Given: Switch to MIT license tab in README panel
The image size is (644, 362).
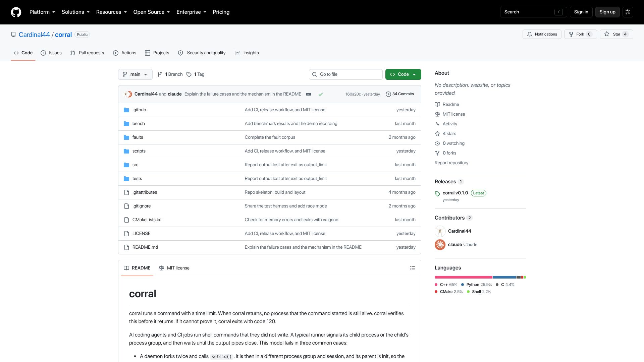Looking at the screenshot, I should click(174, 268).
